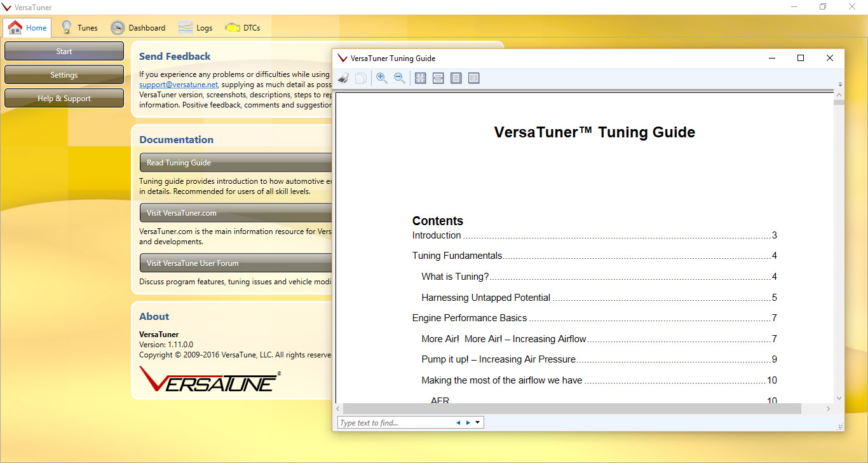
Task: Open the Home tab
Action: 28,27
